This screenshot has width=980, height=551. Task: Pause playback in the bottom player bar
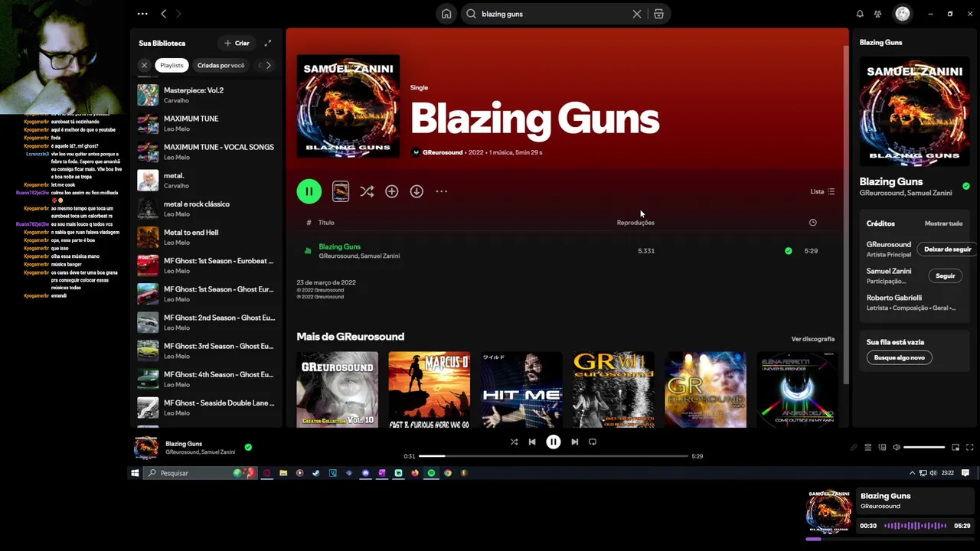click(553, 442)
